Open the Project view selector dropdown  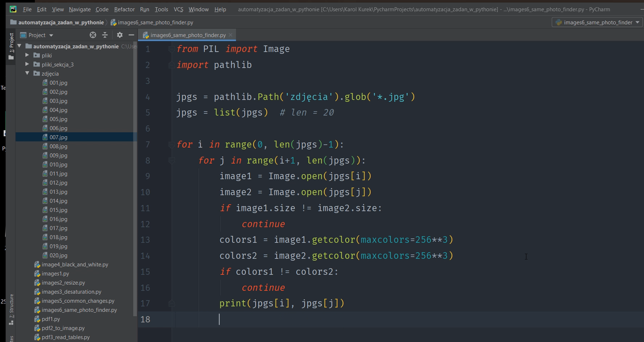pyautogui.click(x=37, y=35)
